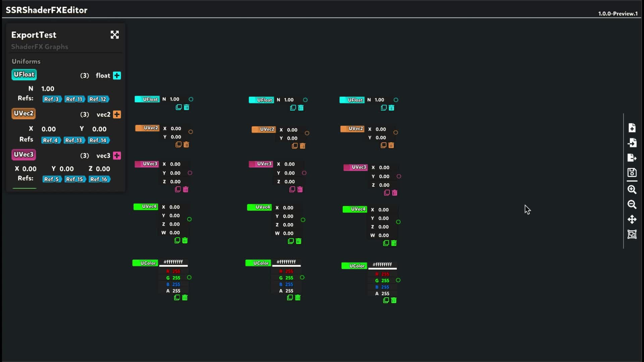Delete the first UVec2 node
The height and width of the screenshot is (362, 644).
click(x=186, y=145)
